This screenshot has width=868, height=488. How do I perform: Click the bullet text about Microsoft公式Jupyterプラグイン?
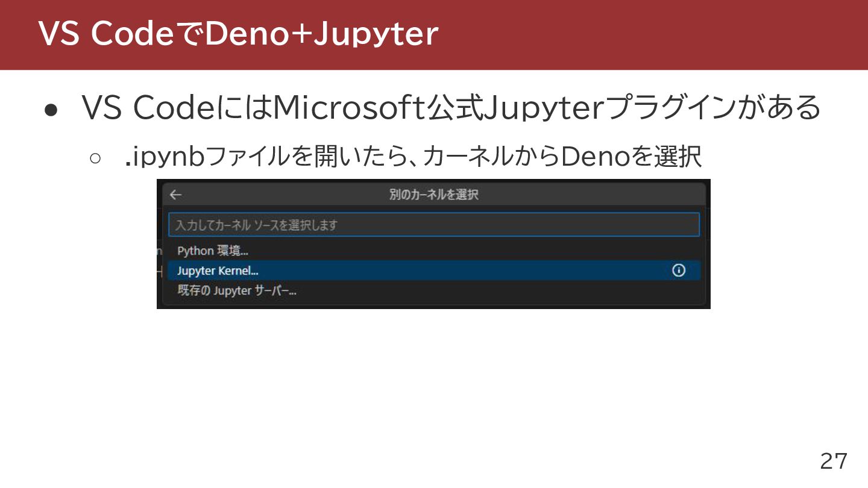click(x=451, y=108)
